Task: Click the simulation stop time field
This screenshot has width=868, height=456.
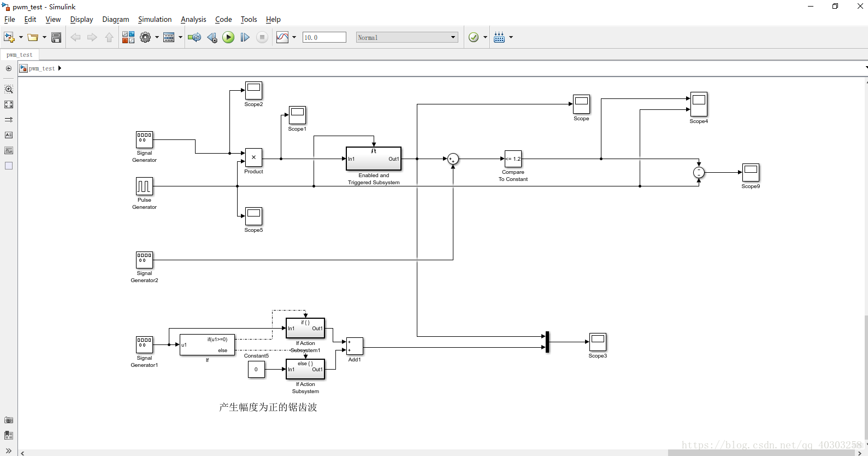Action: coord(324,37)
